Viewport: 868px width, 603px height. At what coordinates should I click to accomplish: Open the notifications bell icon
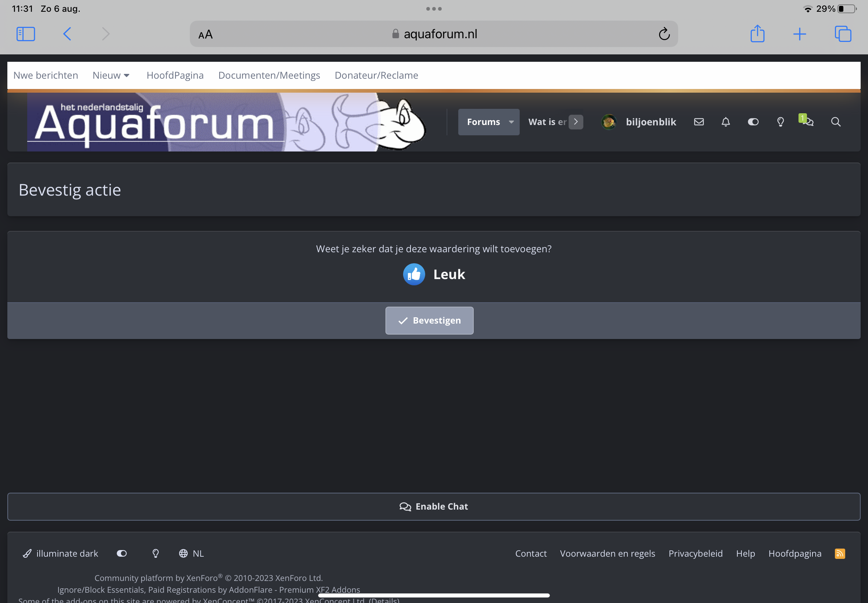click(726, 122)
